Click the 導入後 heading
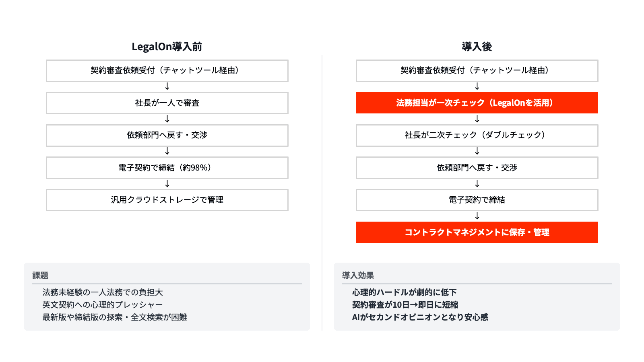 pos(477,47)
